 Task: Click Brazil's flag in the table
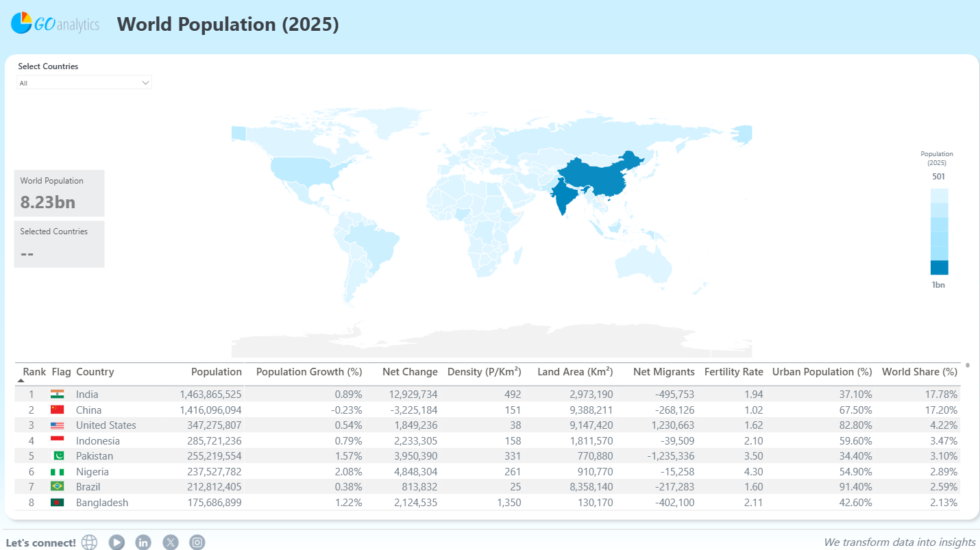(x=57, y=486)
